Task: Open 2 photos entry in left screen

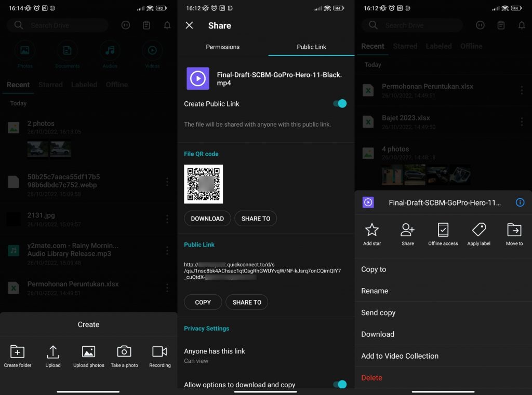Action: (88, 139)
